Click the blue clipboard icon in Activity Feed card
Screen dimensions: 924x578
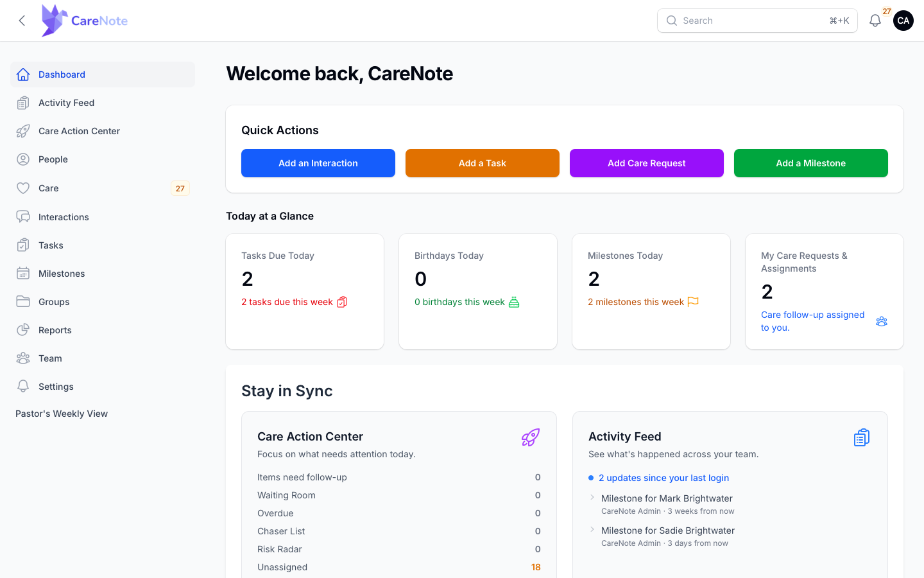(862, 437)
